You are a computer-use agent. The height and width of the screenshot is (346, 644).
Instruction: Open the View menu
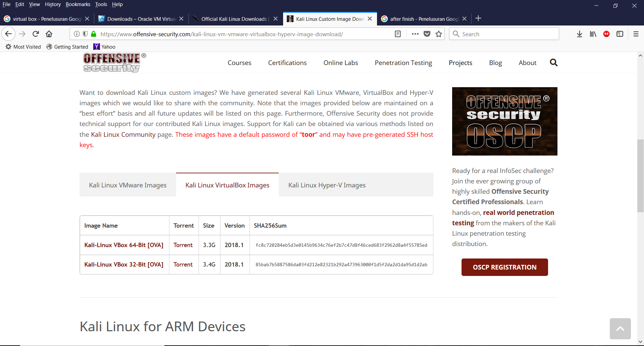(34, 4)
